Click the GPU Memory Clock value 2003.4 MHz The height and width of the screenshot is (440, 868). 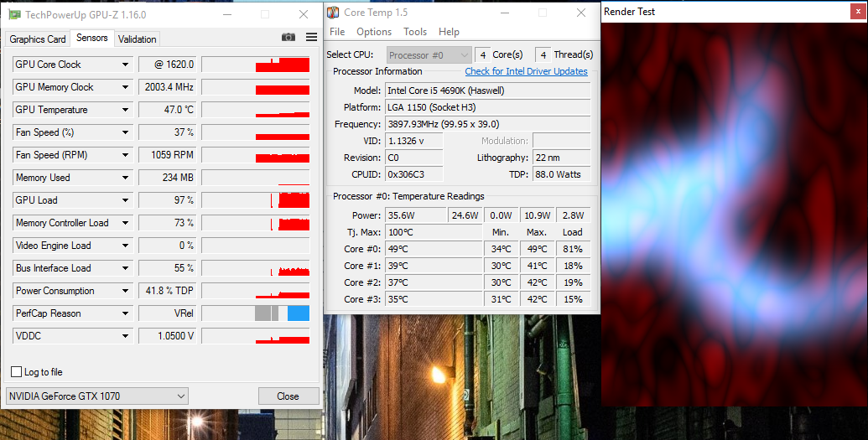coord(167,87)
